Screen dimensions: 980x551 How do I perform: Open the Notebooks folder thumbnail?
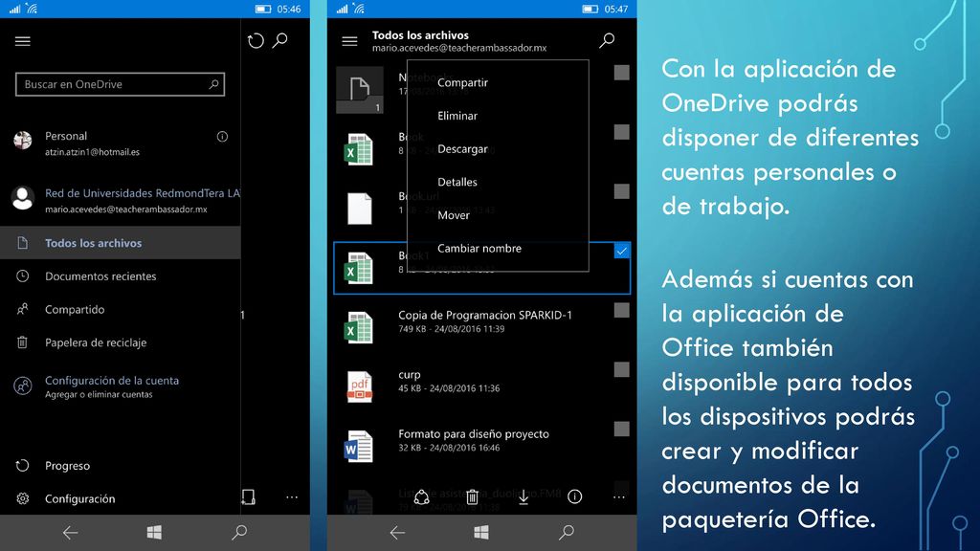point(360,90)
